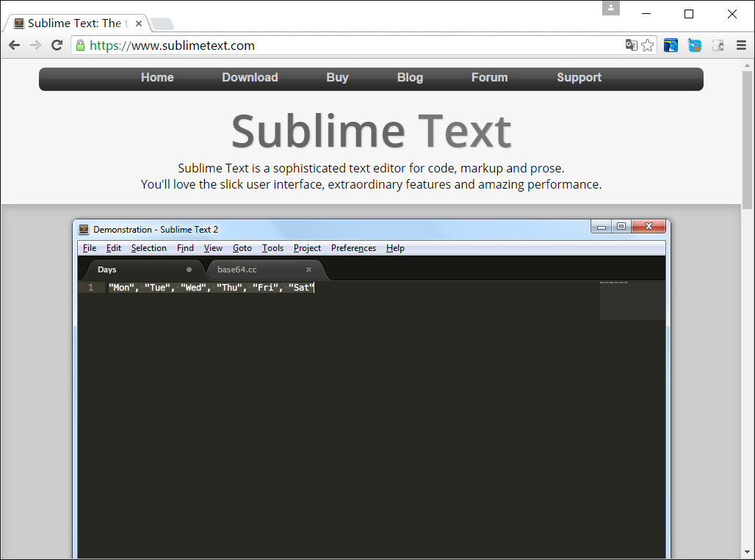Open the Find menu
755x560 pixels.
pyautogui.click(x=185, y=248)
